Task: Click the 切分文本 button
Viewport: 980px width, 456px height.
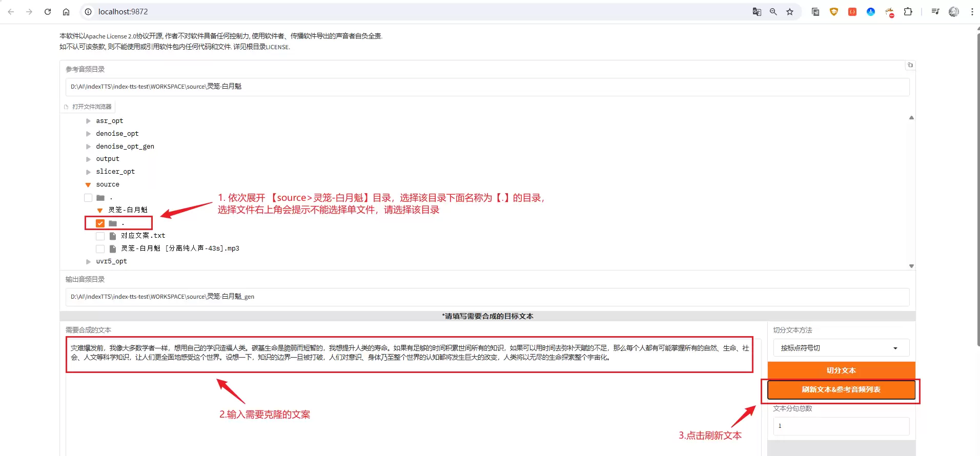Action: click(x=841, y=370)
